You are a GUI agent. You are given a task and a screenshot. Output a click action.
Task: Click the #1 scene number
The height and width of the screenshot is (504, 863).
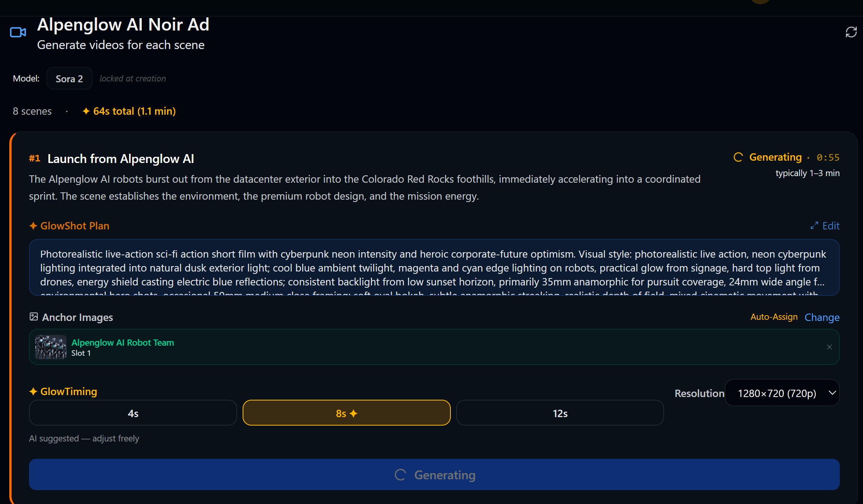tap(35, 158)
